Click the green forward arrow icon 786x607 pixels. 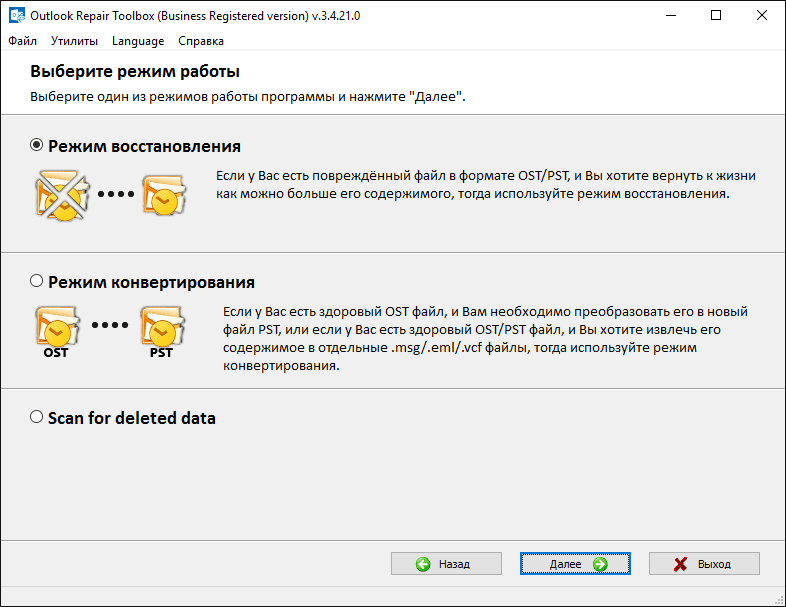(x=600, y=564)
